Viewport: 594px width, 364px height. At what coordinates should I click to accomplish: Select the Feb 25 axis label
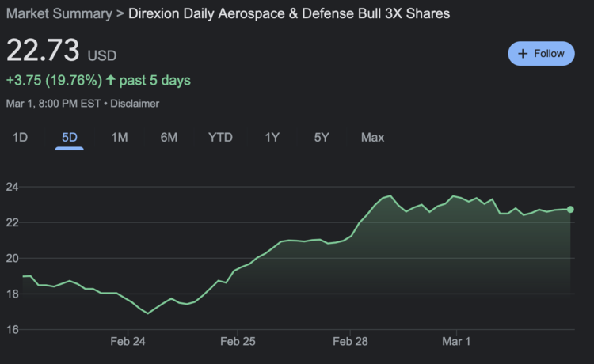click(238, 342)
